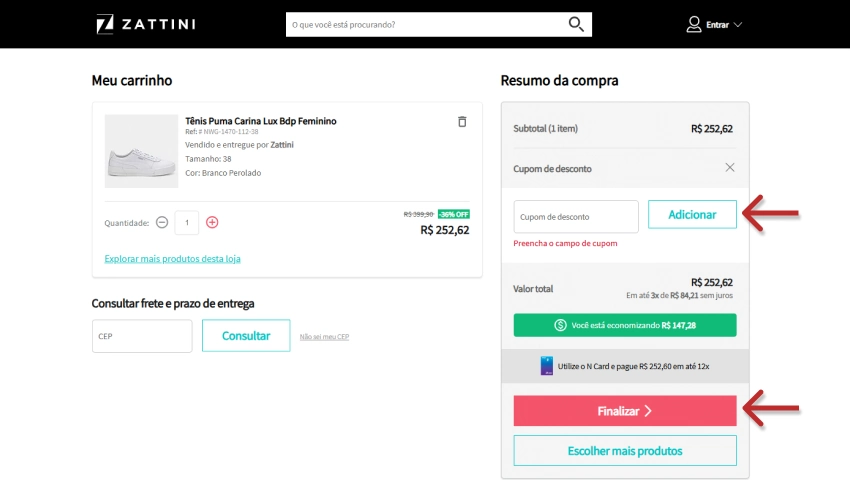Click the Consultar shipping button
This screenshot has height=480, width=850.
tap(246, 336)
